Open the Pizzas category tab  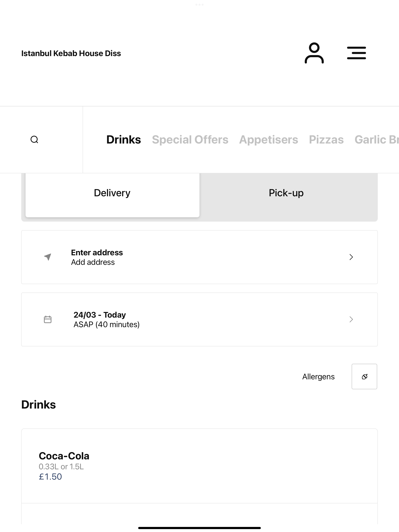[326, 140]
